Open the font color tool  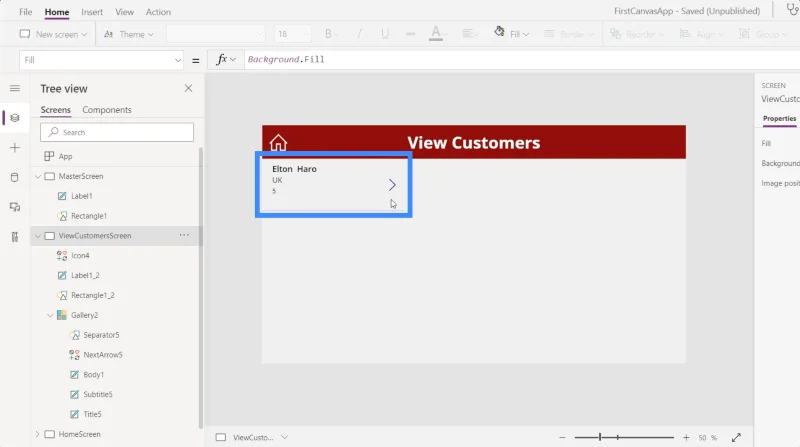pos(438,34)
